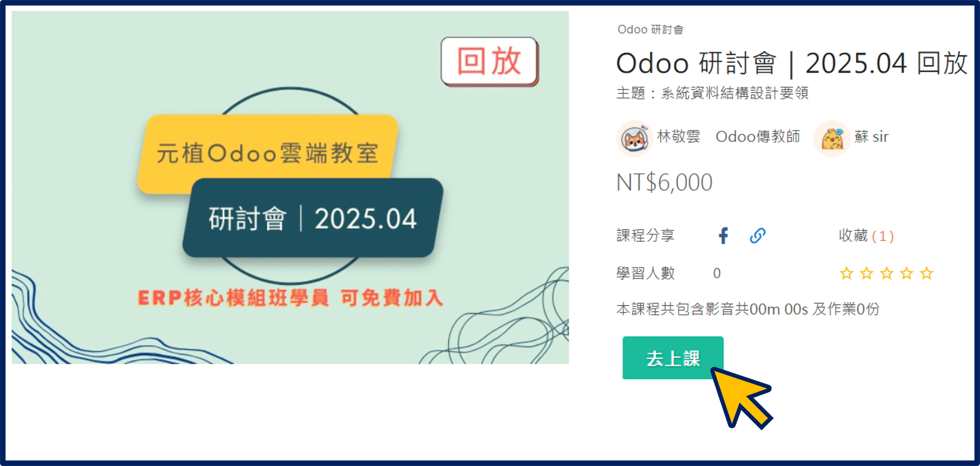
Task: Click the 回放 badge on banner
Action: pyautogui.click(x=489, y=62)
